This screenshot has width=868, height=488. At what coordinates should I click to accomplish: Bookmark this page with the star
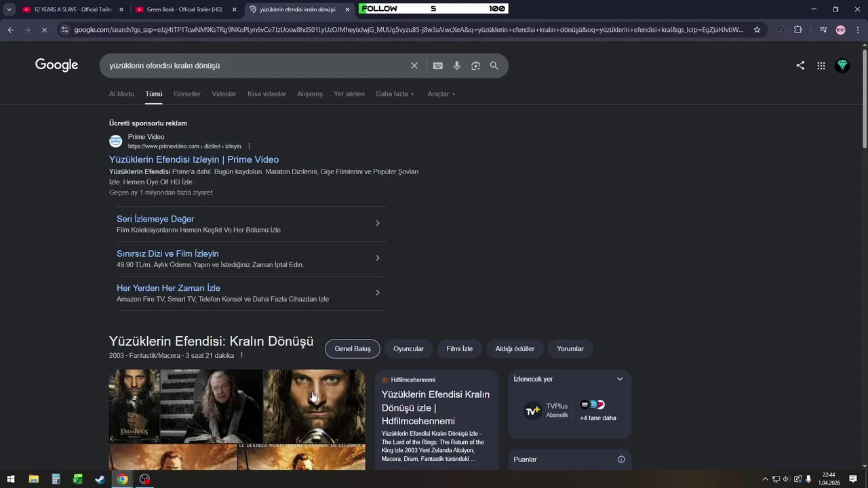tap(757, 30)
